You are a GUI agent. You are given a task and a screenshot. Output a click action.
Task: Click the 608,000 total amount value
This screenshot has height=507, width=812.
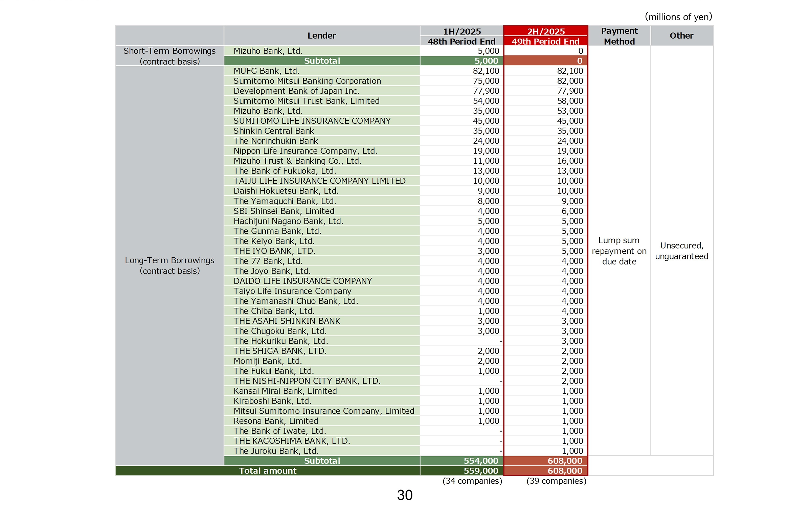pyautogui.click(x=565, y=471)
